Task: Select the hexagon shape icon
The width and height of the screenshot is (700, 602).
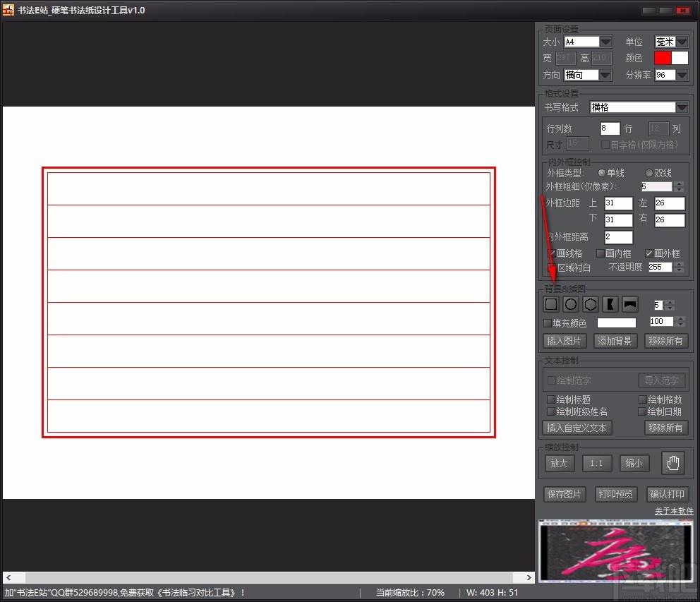Action: 590,305
